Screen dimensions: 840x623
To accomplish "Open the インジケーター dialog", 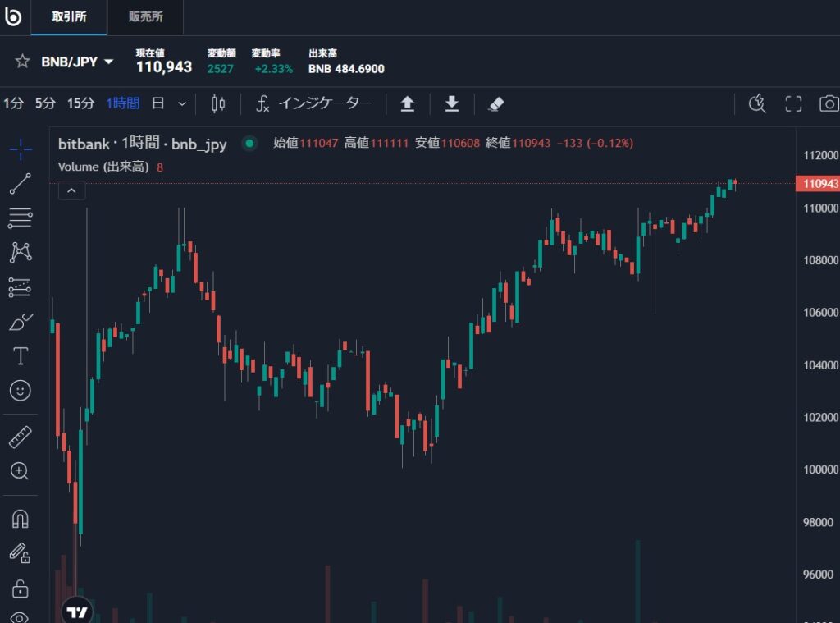I will [x=325, y=103].
